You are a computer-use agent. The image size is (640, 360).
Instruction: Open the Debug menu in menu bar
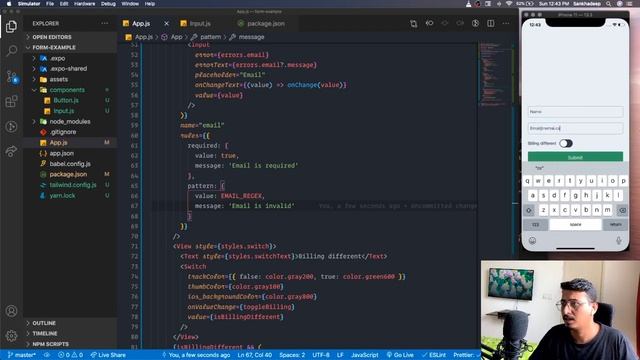[x=108, y=4]
